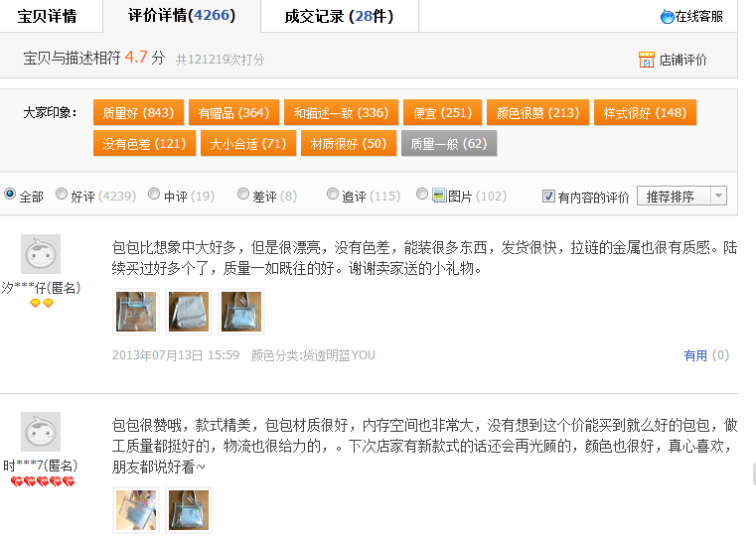Click the 质量好 (843) impression tag
The image size is (756, 537).
pos(138,113)
